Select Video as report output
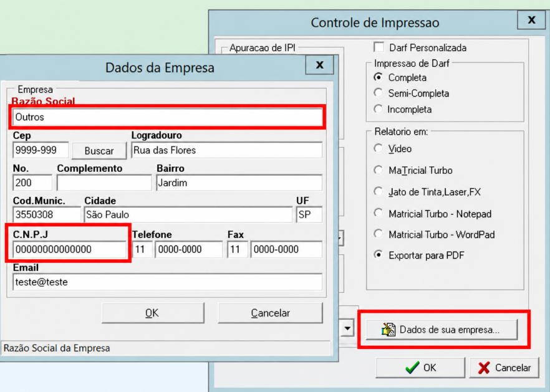This screenshot has width=550, height=392. tap(378, 148)
